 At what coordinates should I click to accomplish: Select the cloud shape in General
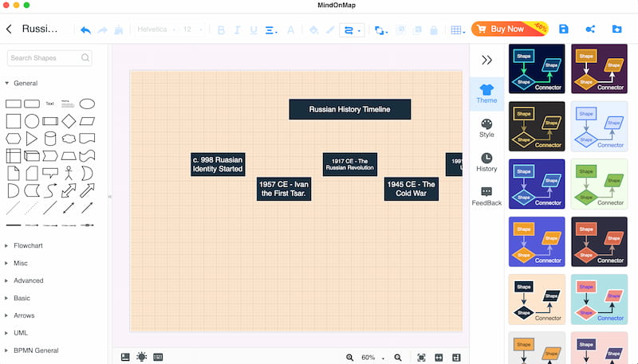click(x=69, y=139)
